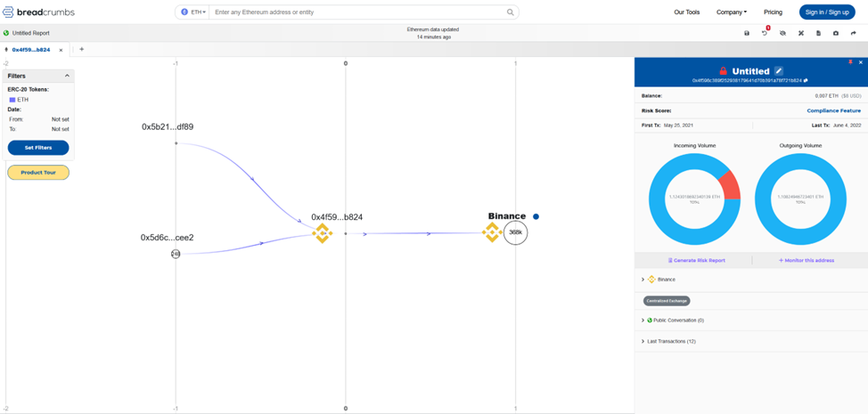868x414 pixels.
Task: Open the ETH network dropdown
Action: pos(193,12)
